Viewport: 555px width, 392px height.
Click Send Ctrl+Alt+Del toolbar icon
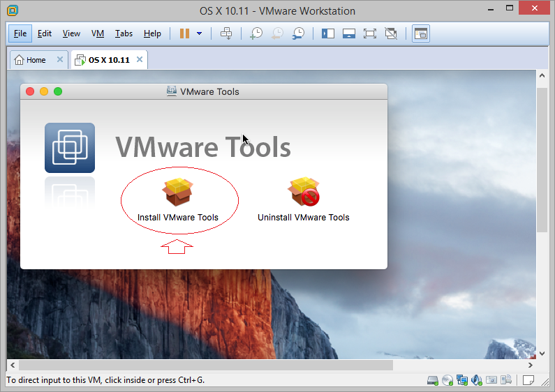[226, 33]
